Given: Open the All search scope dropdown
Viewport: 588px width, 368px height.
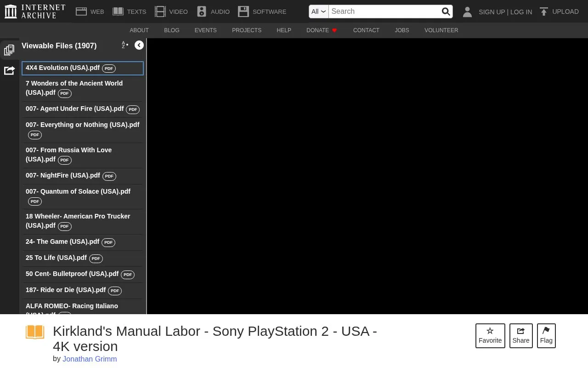Looking at the screenshot, I should [319, 11].
